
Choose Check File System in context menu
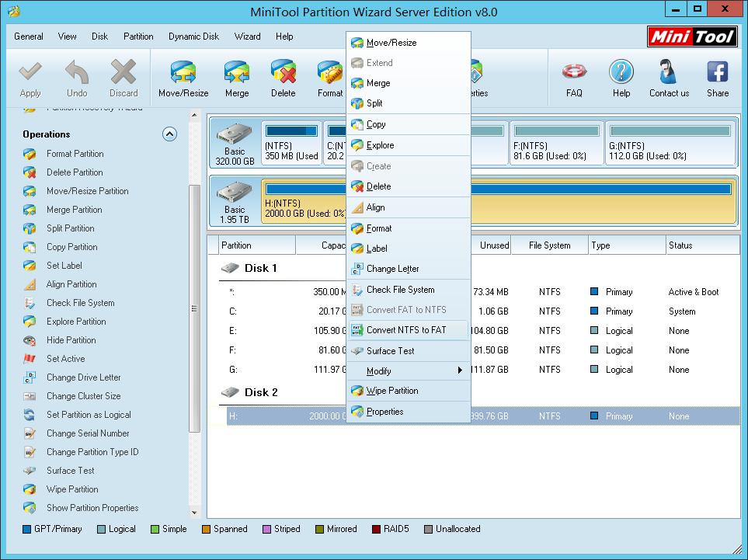point(409,290)
